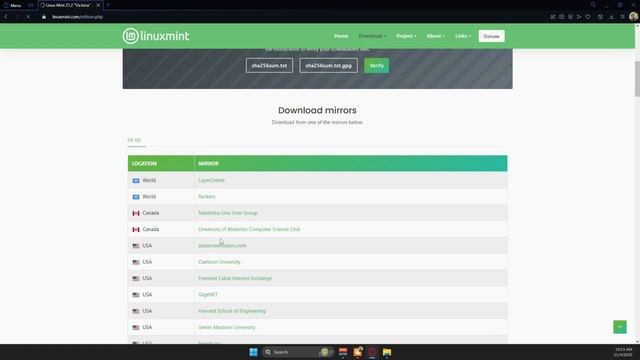
Task: Click the taskbar Search box
Action: coord(298,352)
